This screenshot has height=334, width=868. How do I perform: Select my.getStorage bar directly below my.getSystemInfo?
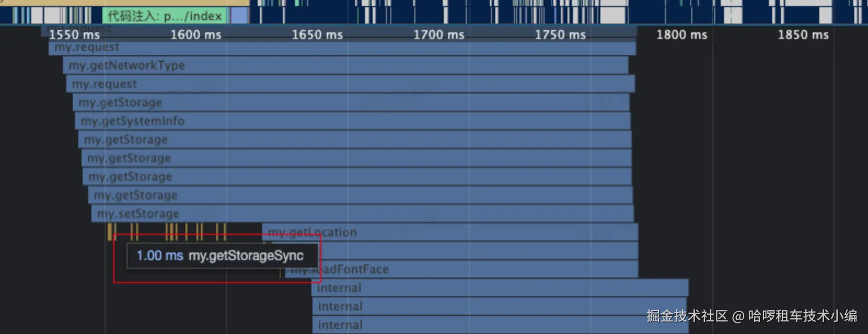click(355, 140)
